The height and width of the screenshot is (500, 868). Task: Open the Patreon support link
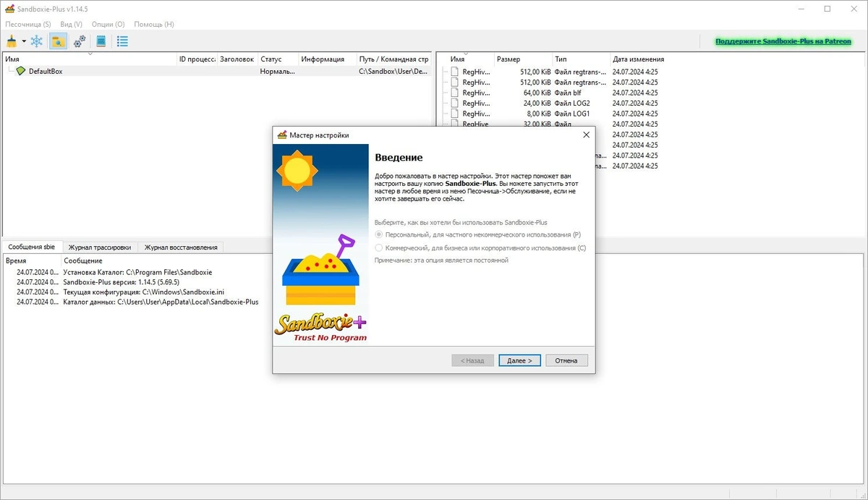(783, 42)
